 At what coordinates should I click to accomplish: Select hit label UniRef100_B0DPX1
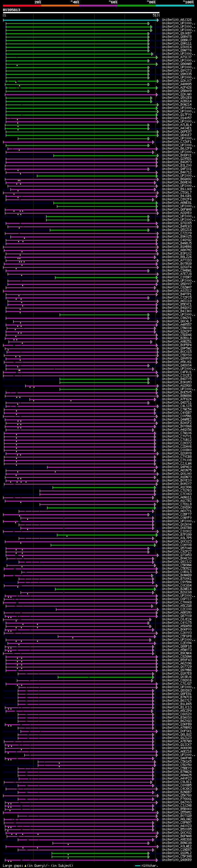coord(177,155)
